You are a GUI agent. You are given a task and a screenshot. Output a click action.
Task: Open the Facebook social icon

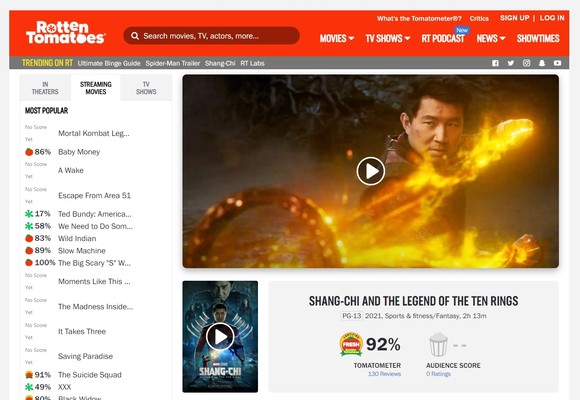[495, 63]
